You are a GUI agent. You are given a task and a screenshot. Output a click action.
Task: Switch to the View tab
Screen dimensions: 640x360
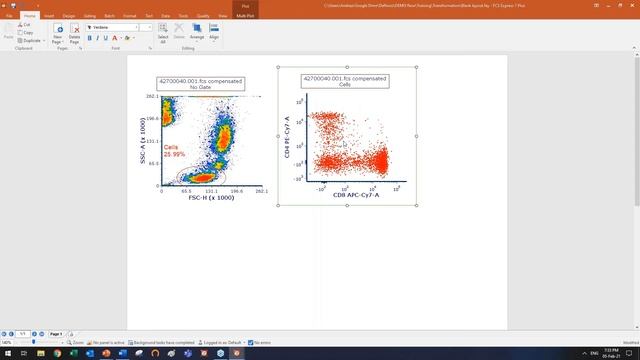(x=222, y=16)
